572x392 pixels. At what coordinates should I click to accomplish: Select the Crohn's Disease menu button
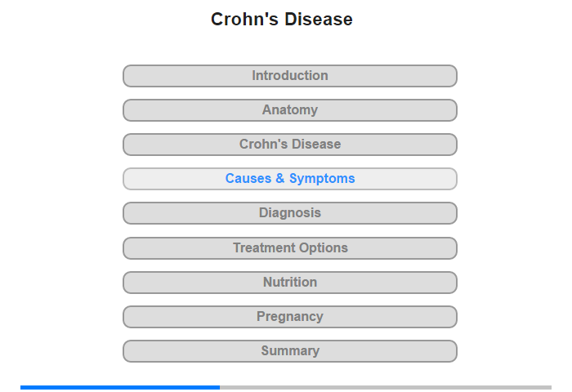(x=290, y=145)
